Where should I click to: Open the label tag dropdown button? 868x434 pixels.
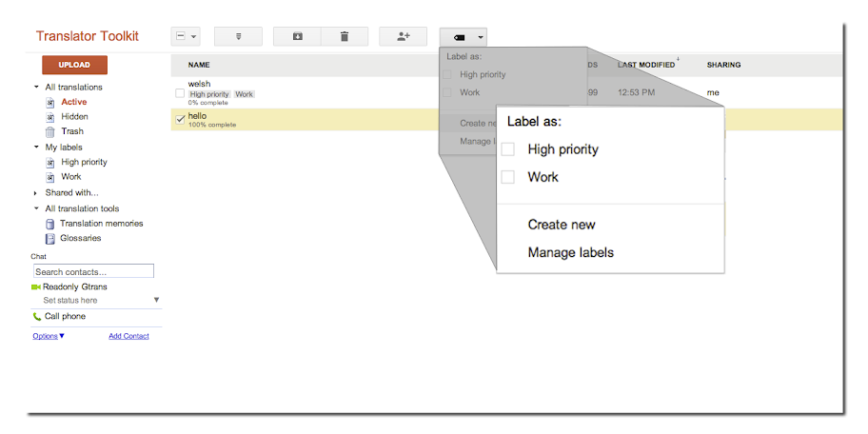click(464, 37)
